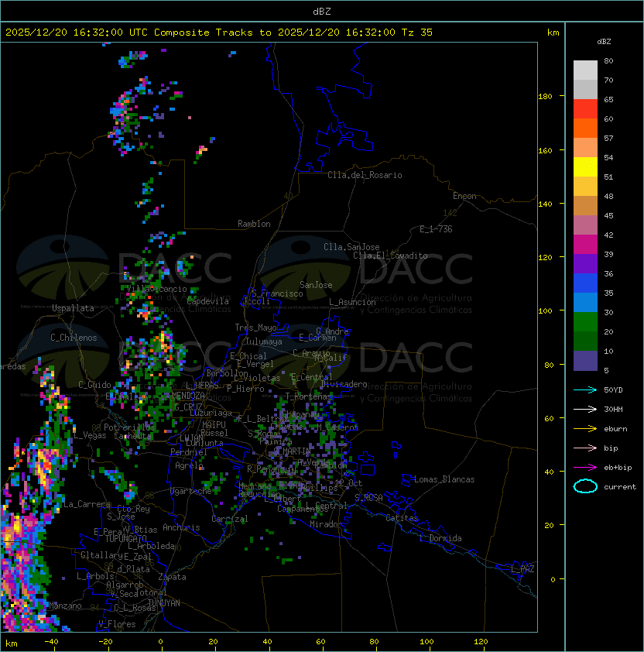
Task: Click the yellow eburn arrow in legend
Action: pos(585,429)
